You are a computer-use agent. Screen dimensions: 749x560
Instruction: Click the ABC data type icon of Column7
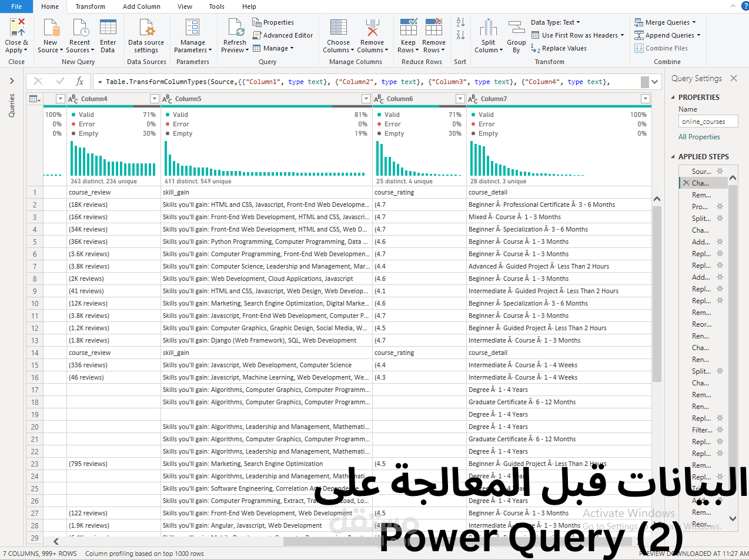[x=473, y=99]
